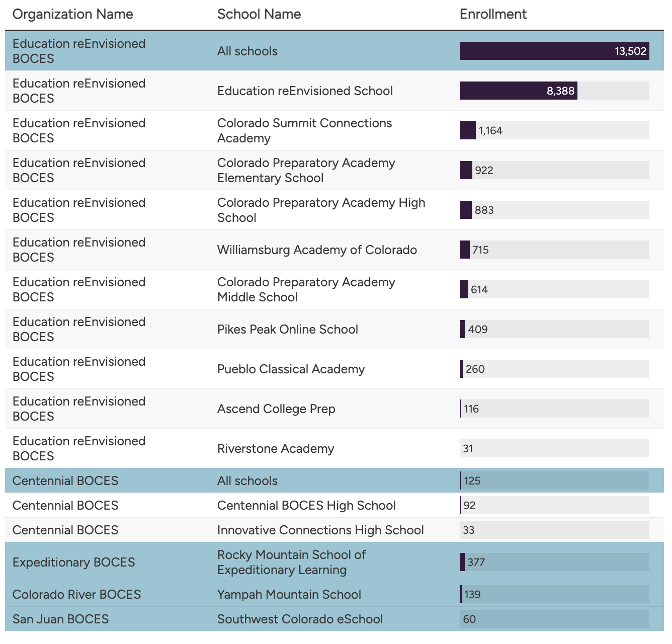Click the enrollment bar for Pueblo Classical Academy

tap(462, 369)
